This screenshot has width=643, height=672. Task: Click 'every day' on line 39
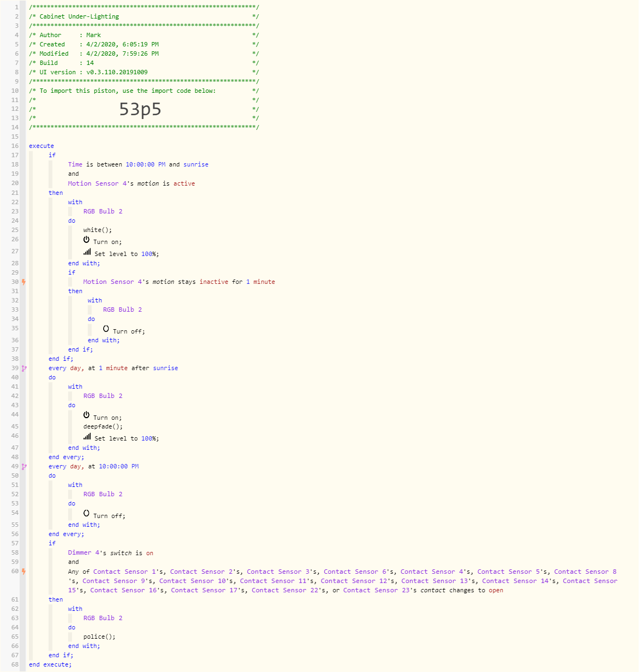[x=66, y=368]
